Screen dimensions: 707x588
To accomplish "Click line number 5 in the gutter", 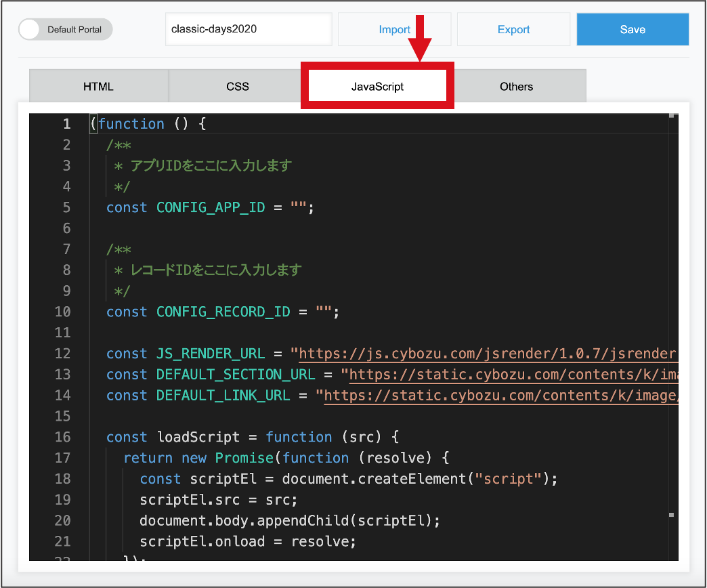I will 67,207.
